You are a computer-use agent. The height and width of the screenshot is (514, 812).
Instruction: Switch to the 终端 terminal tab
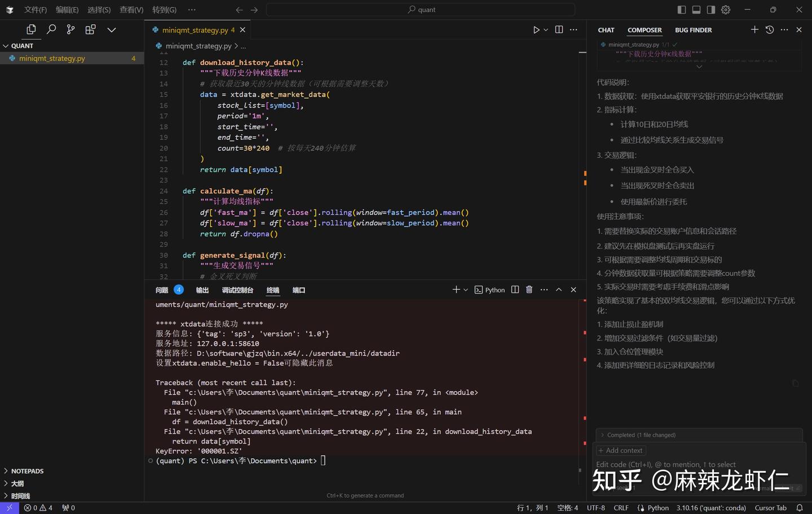click(x=273, y=290)
